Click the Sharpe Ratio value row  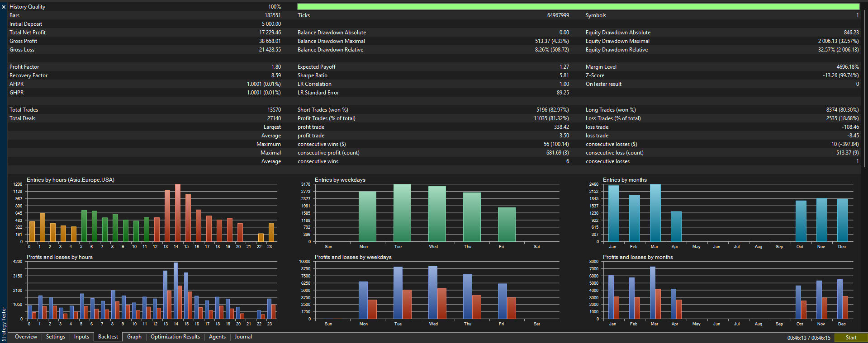[433, 75]
